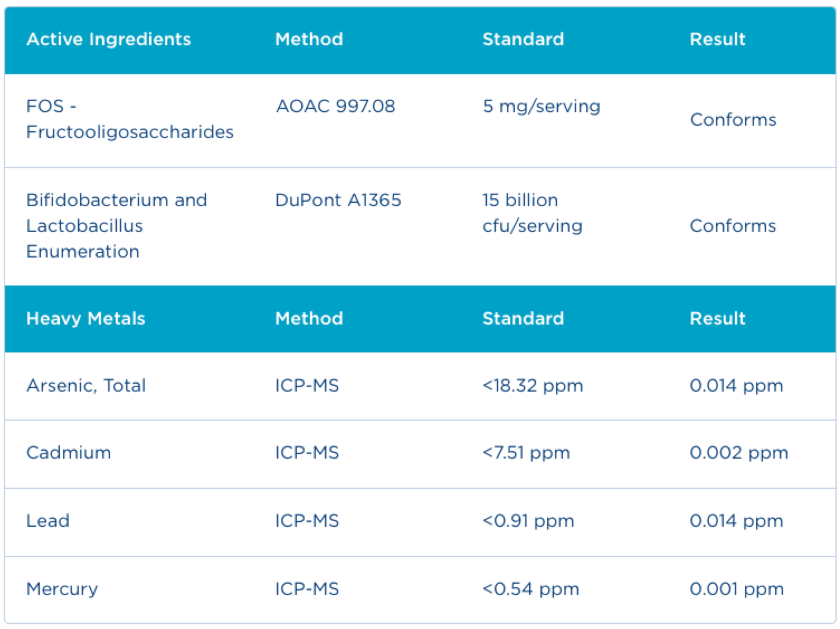Select the Cadmium row label
The width and height of the screenshot is (840, 629).
(69, 452)
